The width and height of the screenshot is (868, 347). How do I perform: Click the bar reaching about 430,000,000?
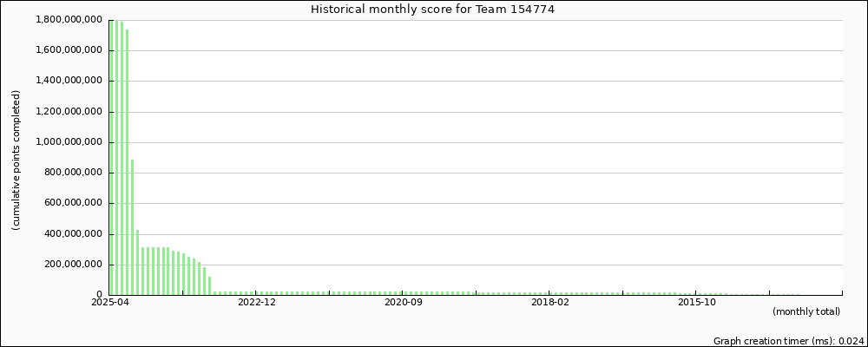pyautogui.click(x=137, y=262)
